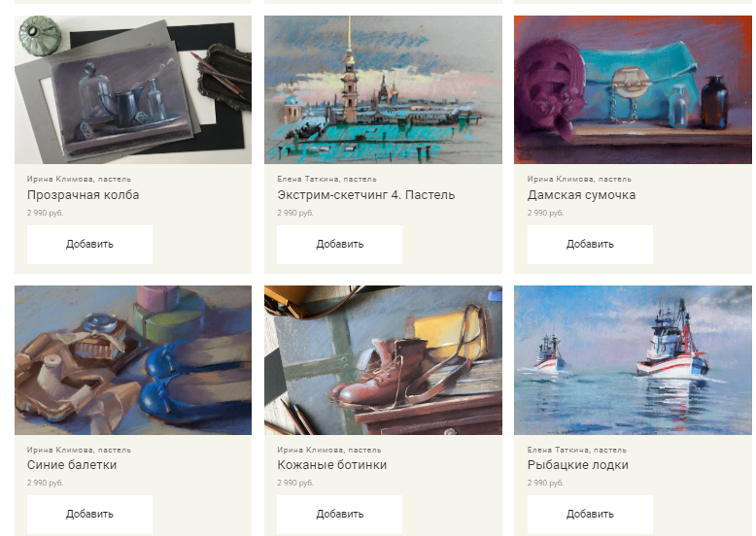Open the brown leather boots painting thumbnail
This screenshot has width=756, height=536.
(x=383, y=360)
